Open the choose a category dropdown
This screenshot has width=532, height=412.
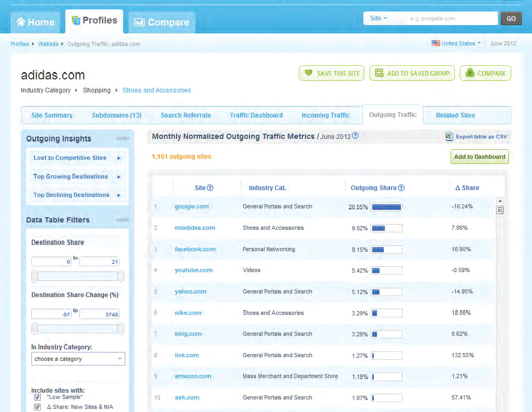pos(78,359)
